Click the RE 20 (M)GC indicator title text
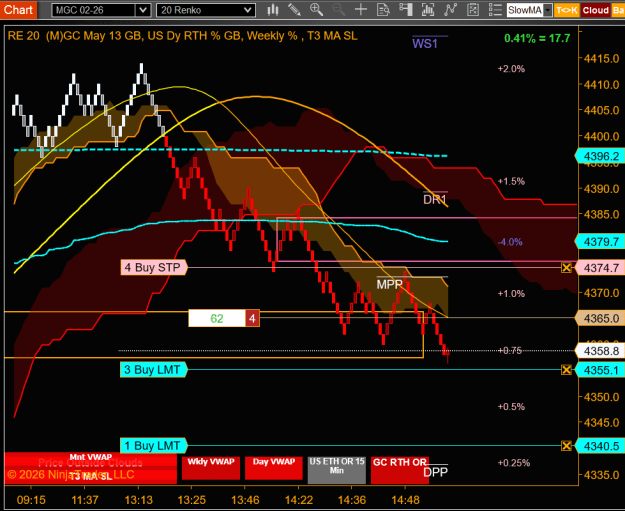The image size is (625, 511). point(183,36)
